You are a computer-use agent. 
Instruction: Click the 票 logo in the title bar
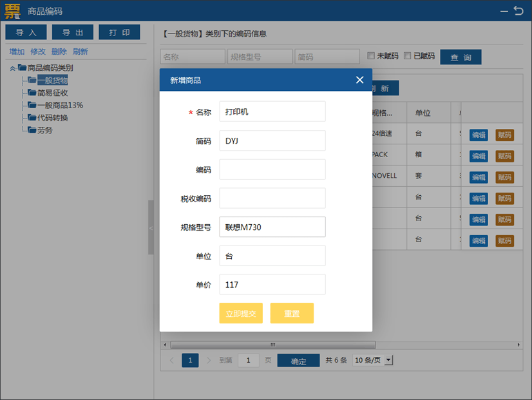(x=11, y=11)
